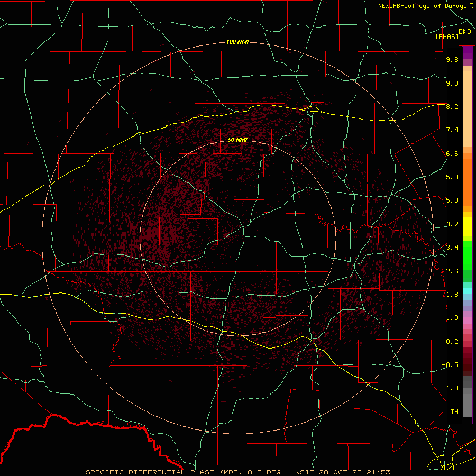Click the 4.2 scale value
This screenshot has width=476, height=476.
pyautogui.click(x=452, y=224)
